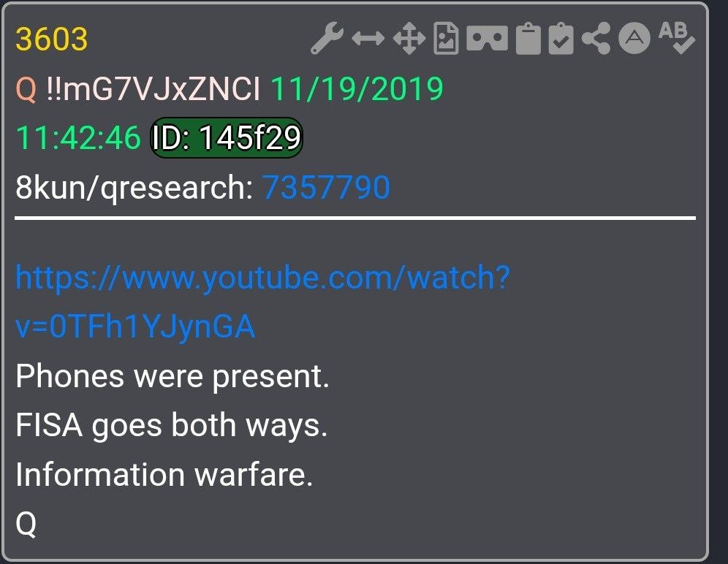Screen dimensions: 728x564
Task: Click the wrench tools icon
Action: (327, 38)
